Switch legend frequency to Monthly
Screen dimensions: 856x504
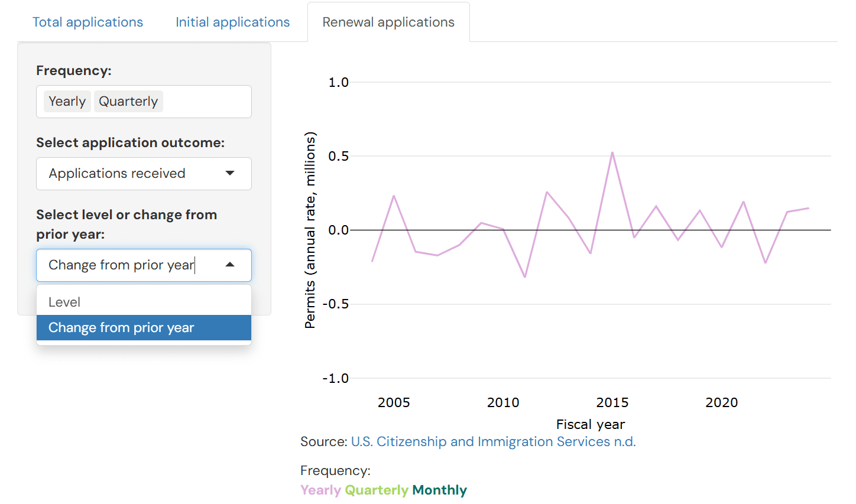439,490
